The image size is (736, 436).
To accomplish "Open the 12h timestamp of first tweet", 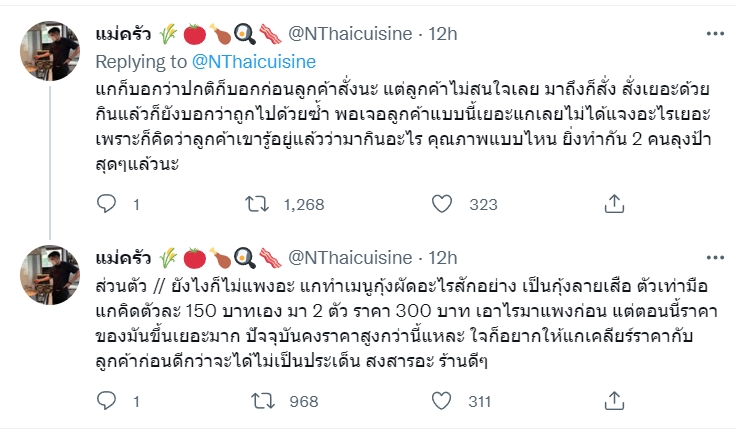I will [x=442, y=34].
